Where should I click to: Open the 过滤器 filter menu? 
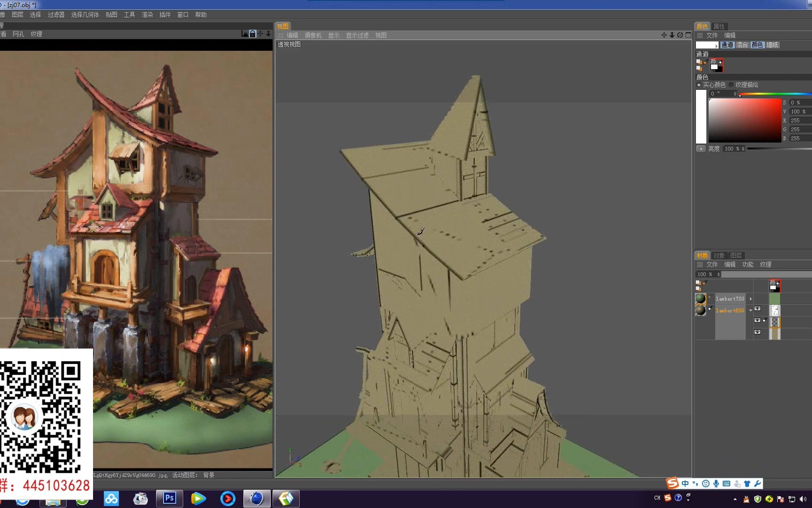(x=56, y=15)
